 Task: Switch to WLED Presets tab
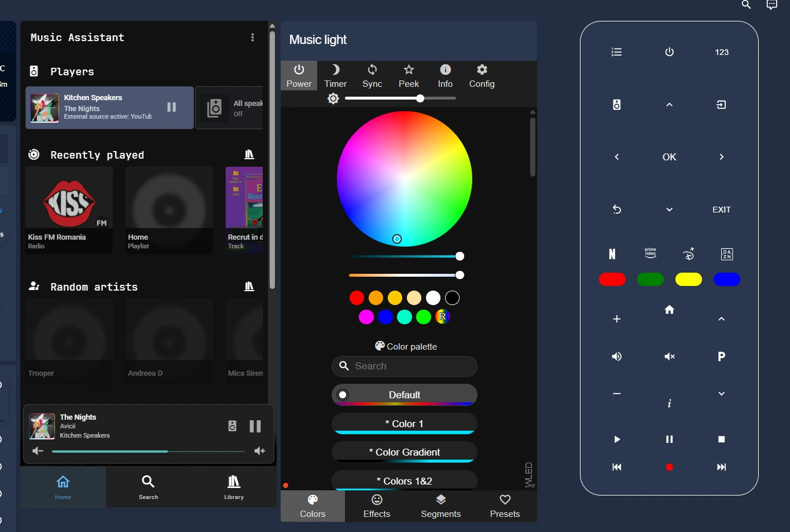[x=505, y=506]
